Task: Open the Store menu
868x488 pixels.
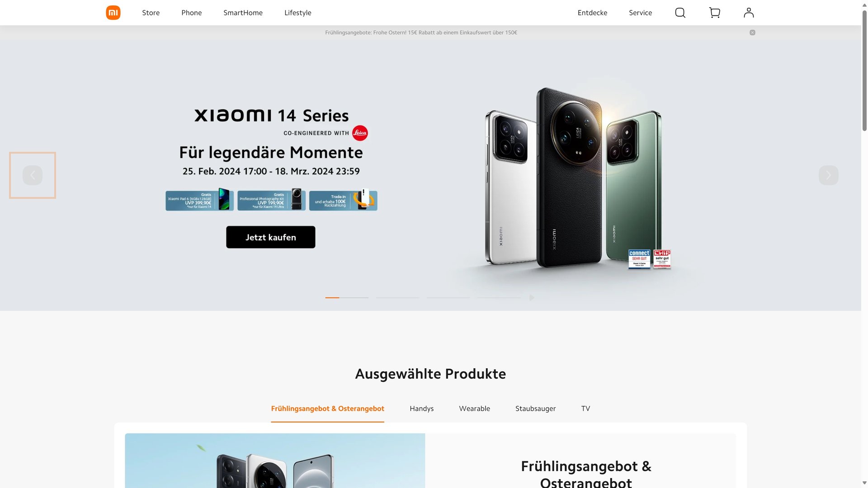Action: tap(151, 13)
